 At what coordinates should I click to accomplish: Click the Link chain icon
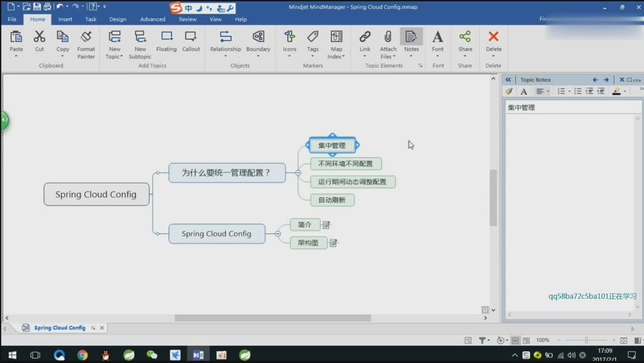click(365, 37)
